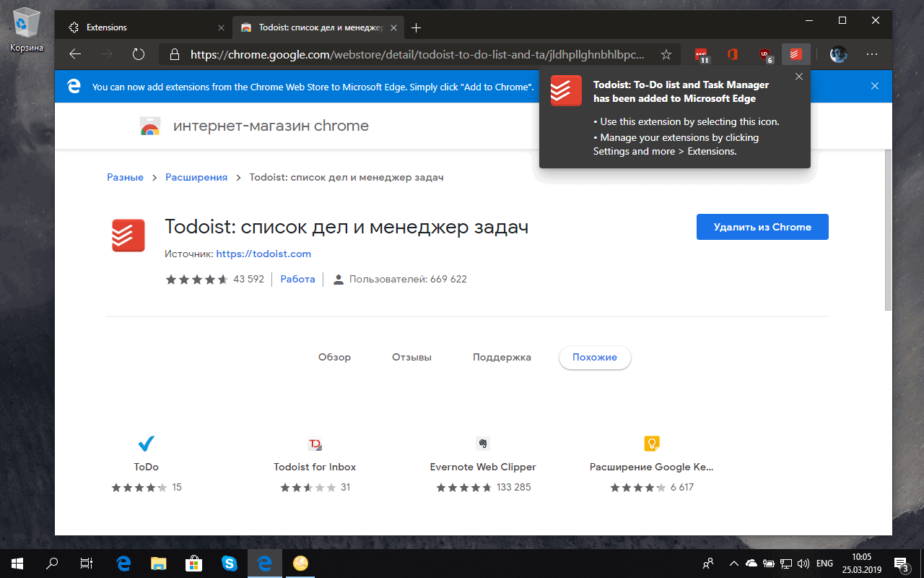
Task: Click the Evernote Web Clipper icon
Action: [483, 444]
